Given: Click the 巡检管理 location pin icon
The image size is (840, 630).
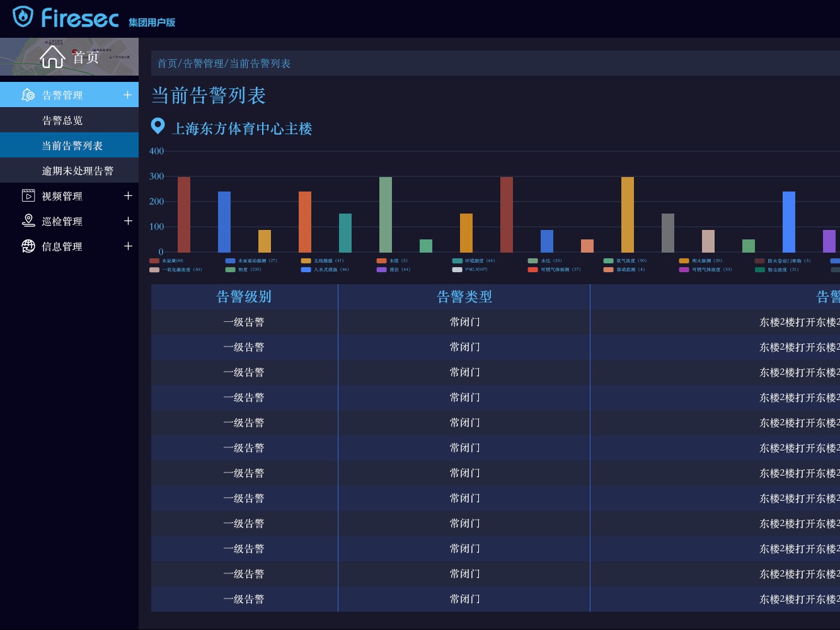Looking at the screenshot, I should [x=28, y=220].
